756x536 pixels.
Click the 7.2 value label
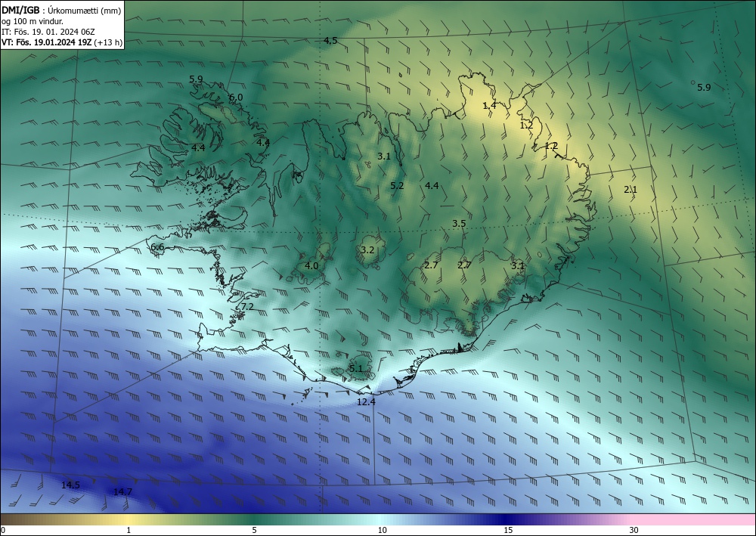tap(247, 307)
